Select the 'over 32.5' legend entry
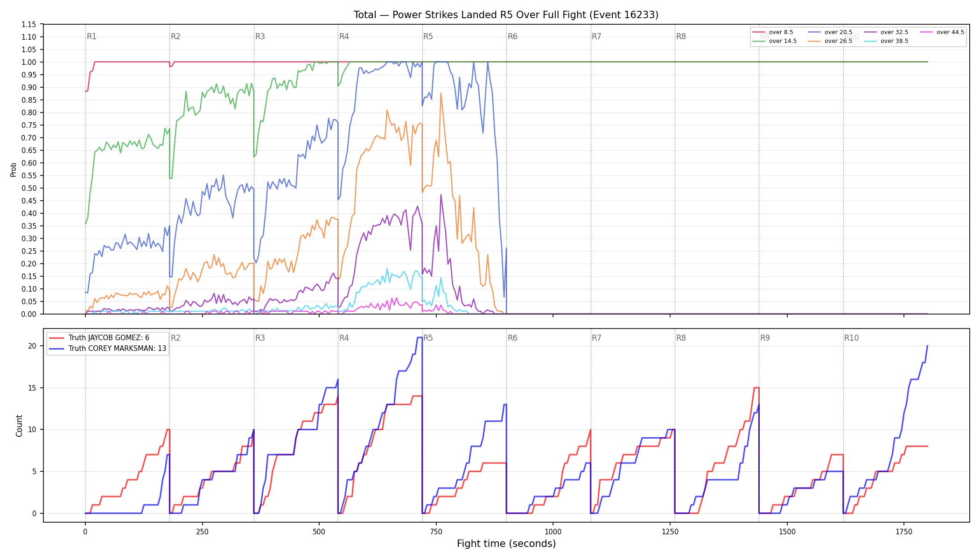 (x=886, y=32)
